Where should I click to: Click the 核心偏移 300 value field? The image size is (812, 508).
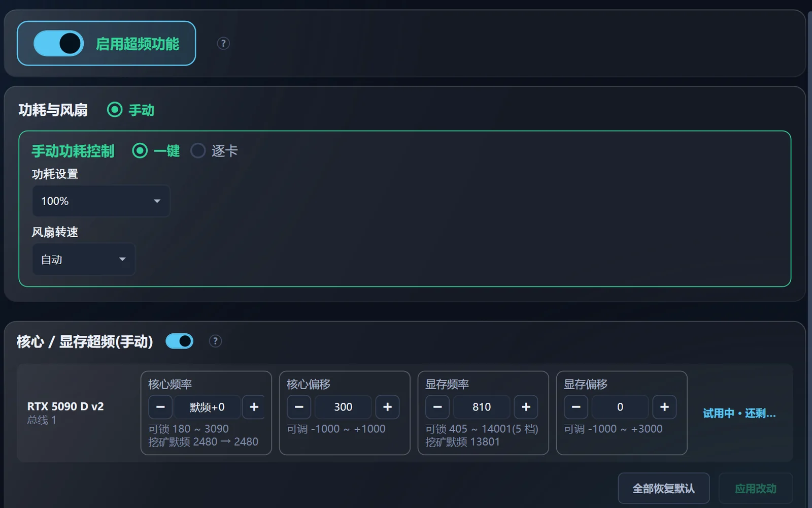click(x=343, y=407)
